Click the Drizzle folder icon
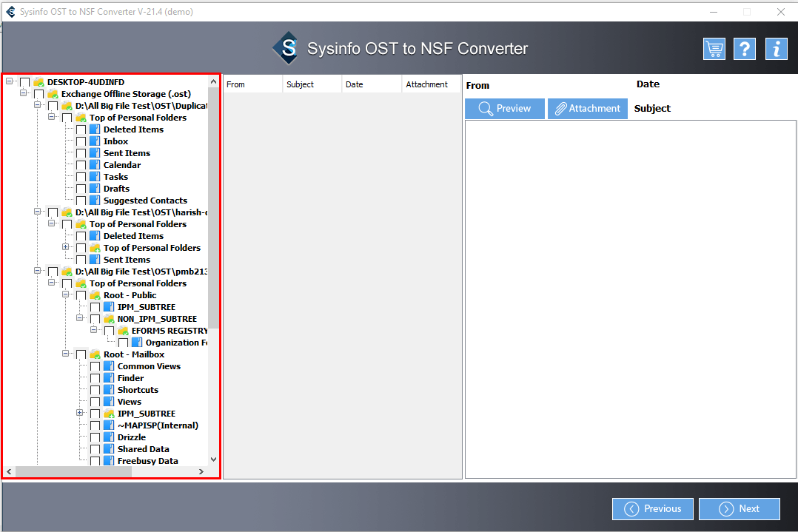 109,437
